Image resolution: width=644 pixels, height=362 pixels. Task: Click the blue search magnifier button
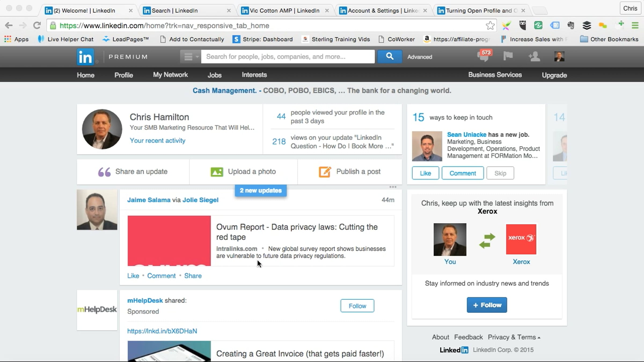pyautogui.click(x=390, y=57)
